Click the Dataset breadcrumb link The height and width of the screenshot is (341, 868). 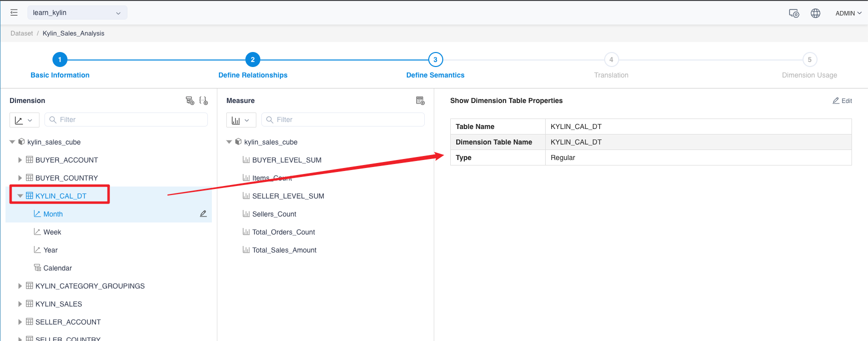click(x=21, y=33)
